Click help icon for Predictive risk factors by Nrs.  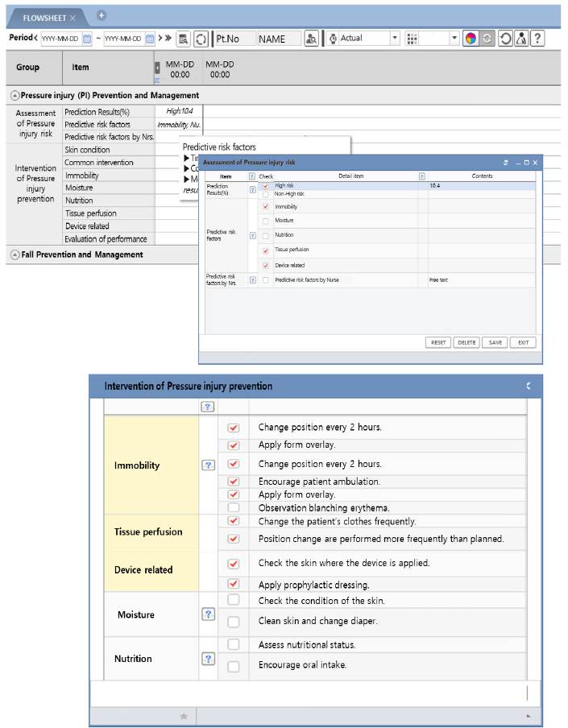[253, 280]
